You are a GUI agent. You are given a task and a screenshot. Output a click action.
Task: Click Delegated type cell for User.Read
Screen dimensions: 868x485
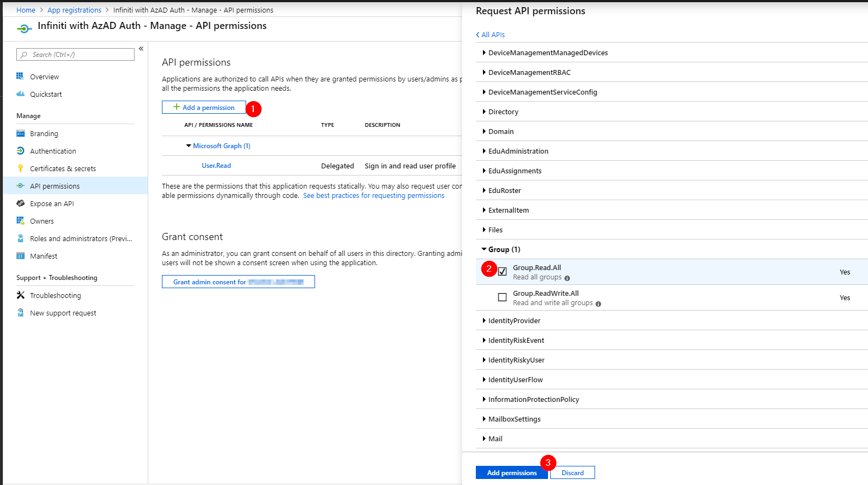pyautogui.click(x=337, y=166)
